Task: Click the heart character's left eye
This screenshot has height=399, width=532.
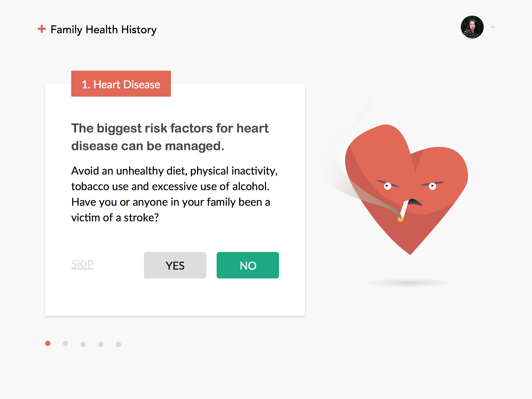Action: click(388, 186)
